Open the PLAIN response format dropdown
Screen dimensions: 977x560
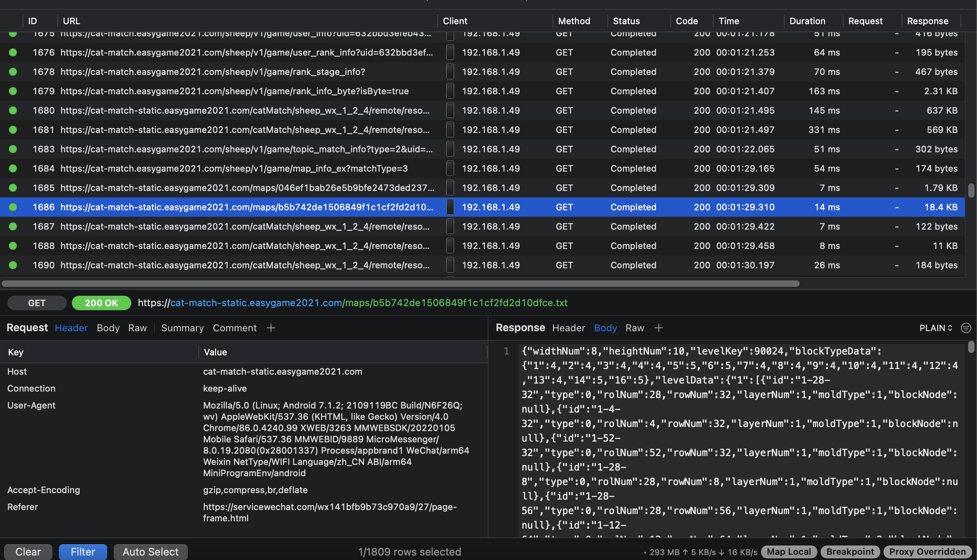935,328
